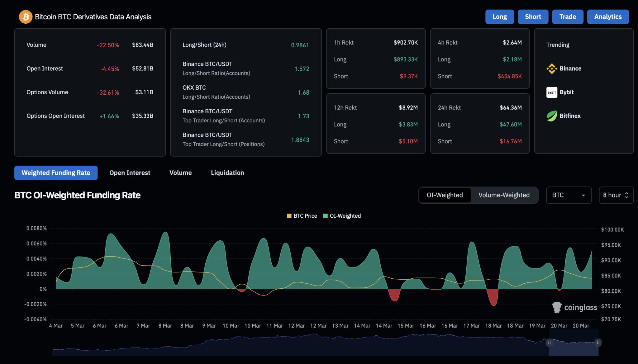Viewport: 638px width, 364px height.
Task: Select the Bybit trending icon
Action: pyautogui.click(x=552, y=92)
